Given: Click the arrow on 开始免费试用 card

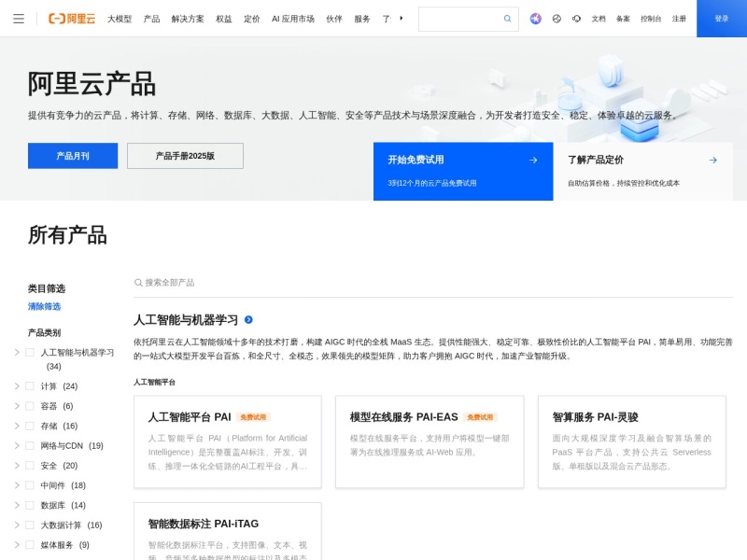Looking at the screenshot, I should coord(533,160).
